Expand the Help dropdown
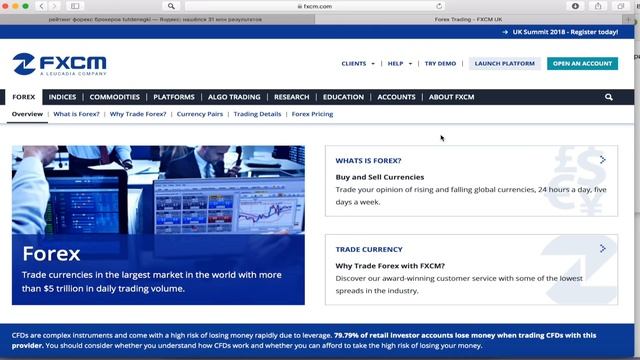The height and width of the screenshot is (360, 640). 400,64
